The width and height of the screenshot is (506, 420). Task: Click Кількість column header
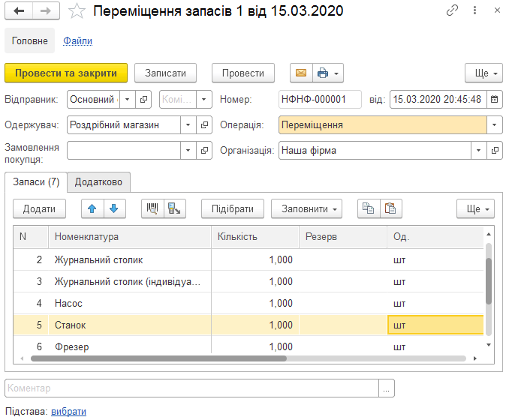[255, 236]
